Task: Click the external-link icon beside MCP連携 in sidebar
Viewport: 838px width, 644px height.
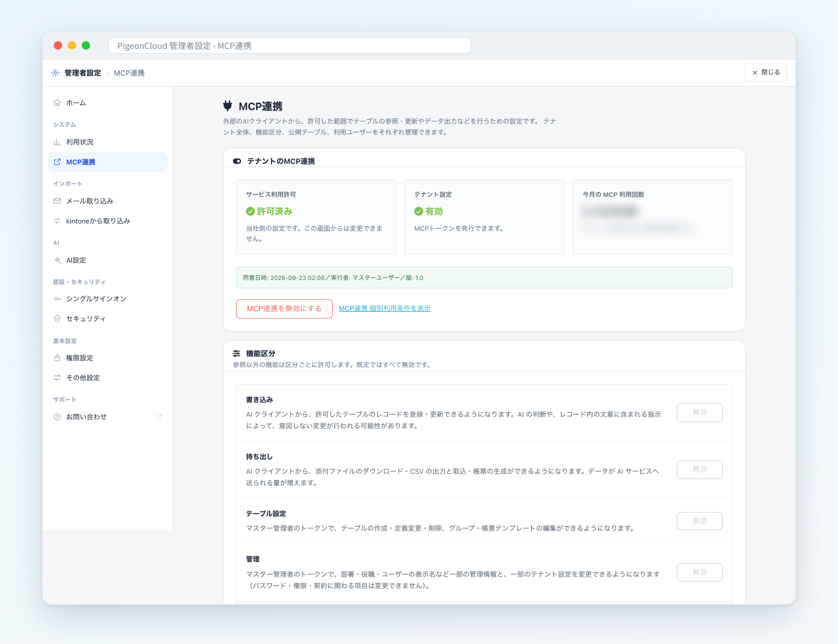Action: 57,162
